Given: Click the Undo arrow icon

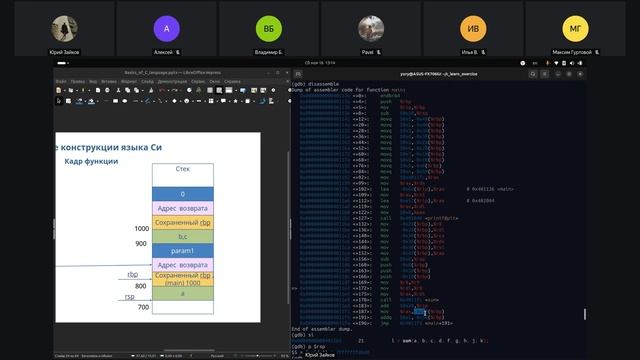Looking at the screenshot, I should point(162,90).
